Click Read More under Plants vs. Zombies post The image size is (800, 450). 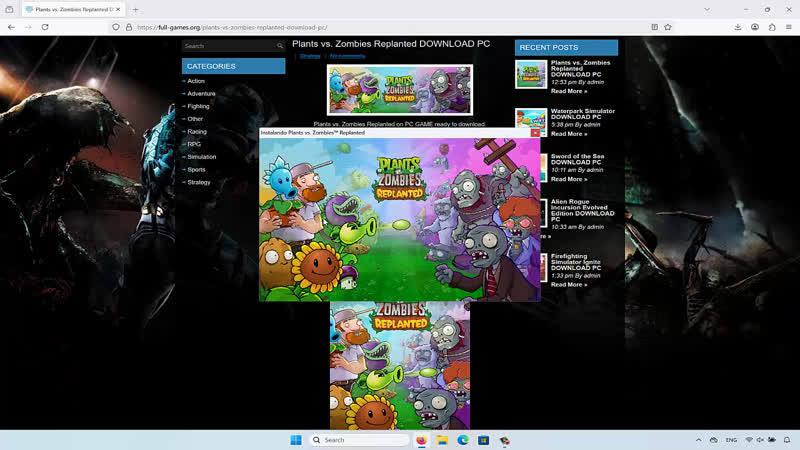coord(569,91)
